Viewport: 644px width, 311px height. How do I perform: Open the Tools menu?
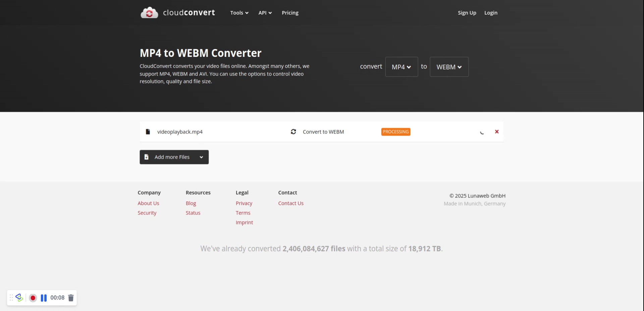239,13
